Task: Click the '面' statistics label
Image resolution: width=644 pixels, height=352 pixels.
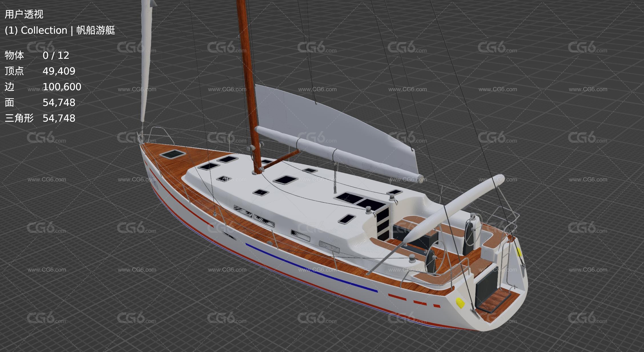Action: (9, 102)
